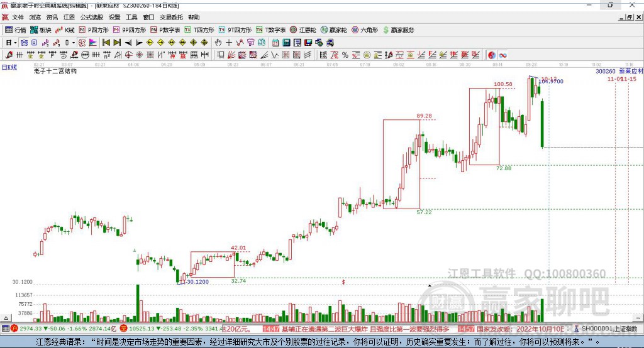The width and height of the screenshot is (644, 348).
Task: Select the zigzag wave line tool
Action: 275,55
